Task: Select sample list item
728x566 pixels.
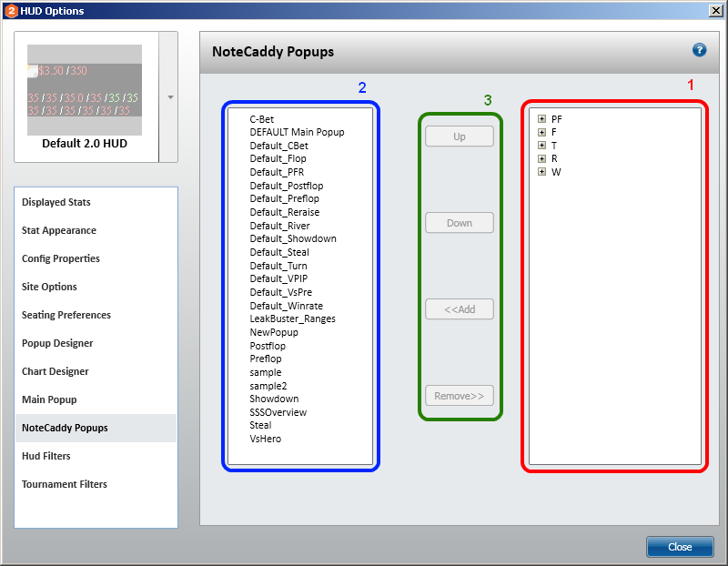Action: pos(266,372)
